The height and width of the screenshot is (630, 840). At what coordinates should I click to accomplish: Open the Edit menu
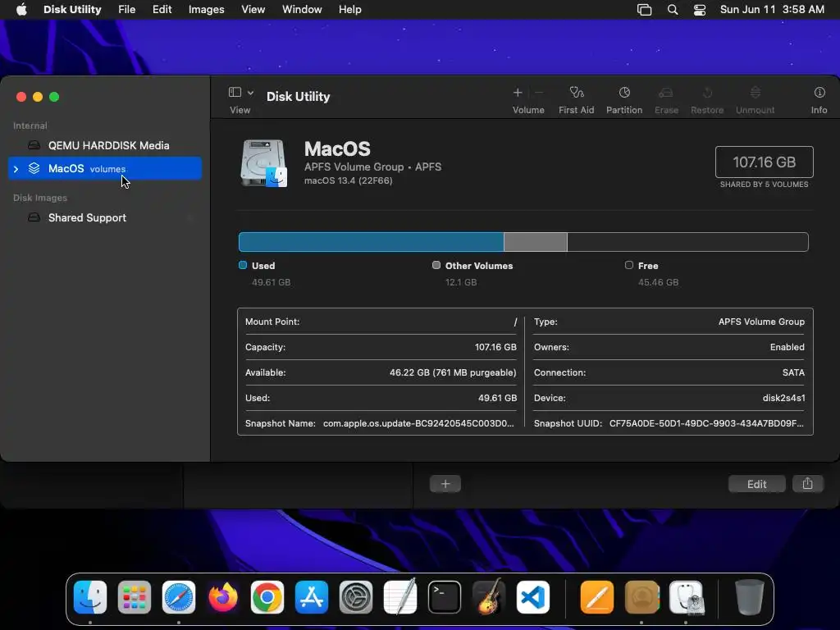tap(162, 10)
